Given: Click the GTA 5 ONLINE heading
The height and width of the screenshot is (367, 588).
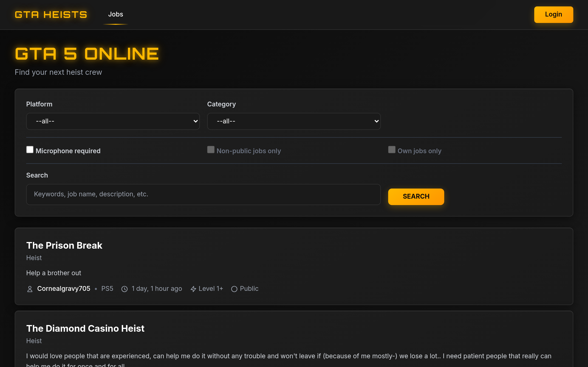Looking at the screenshot, I should point(87,54).
